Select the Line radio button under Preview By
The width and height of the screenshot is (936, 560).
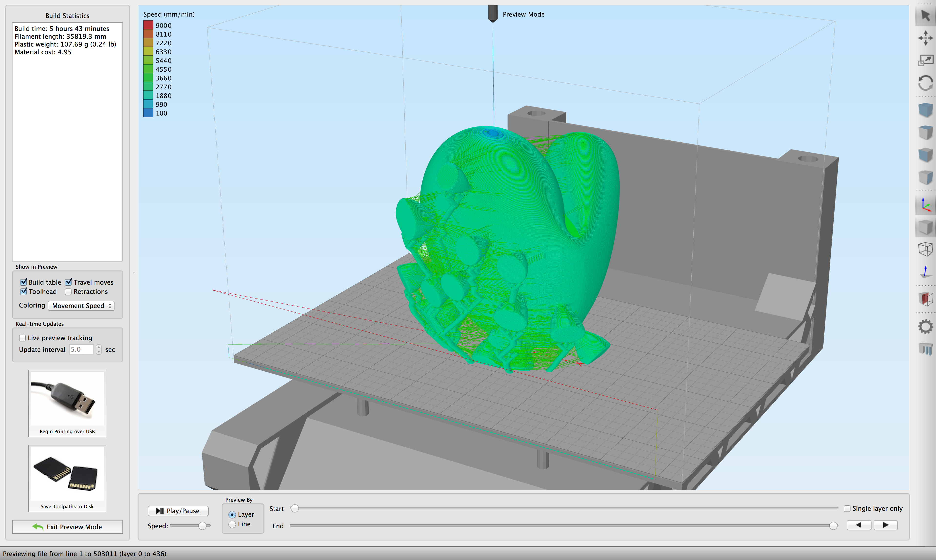coord(232,524)
